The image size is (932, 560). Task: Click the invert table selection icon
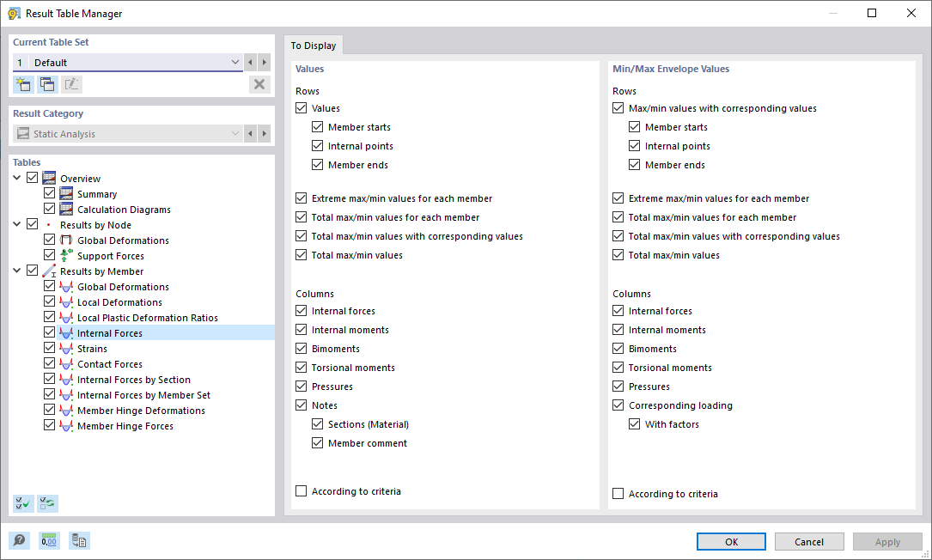point(47,502)
